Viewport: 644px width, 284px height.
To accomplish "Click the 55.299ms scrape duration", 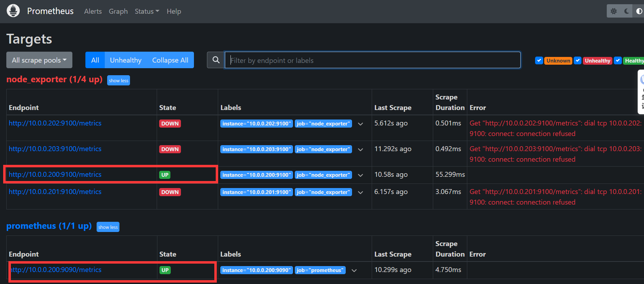I will tap(450, 174).
